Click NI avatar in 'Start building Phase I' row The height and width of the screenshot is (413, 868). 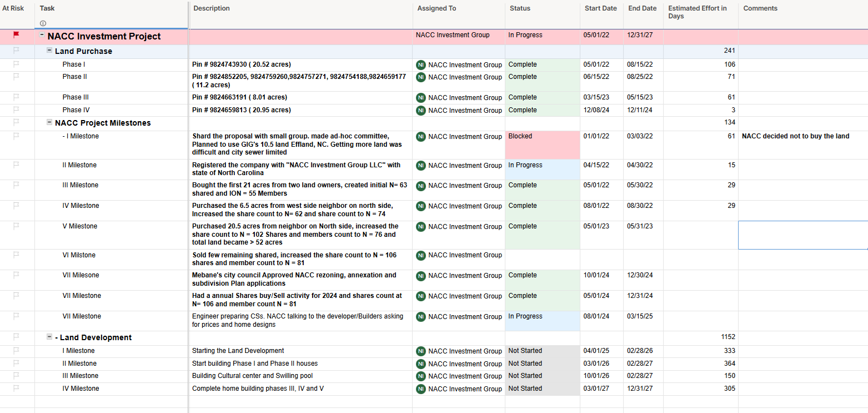[x=421, y=364]
